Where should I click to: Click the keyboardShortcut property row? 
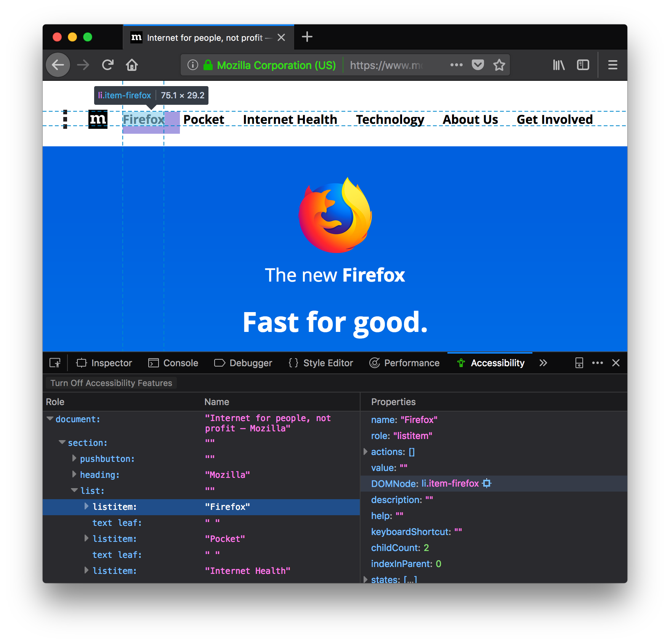tap(494, 532)
